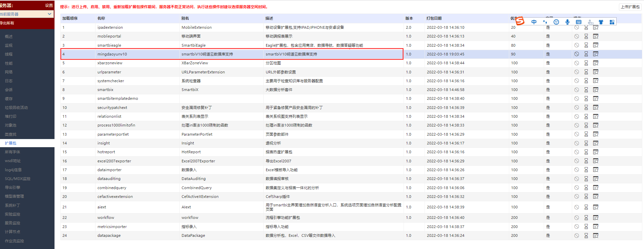The image size is (644, 249).
Task: Select 性能 in the sidebar
Action: [9, 63]
